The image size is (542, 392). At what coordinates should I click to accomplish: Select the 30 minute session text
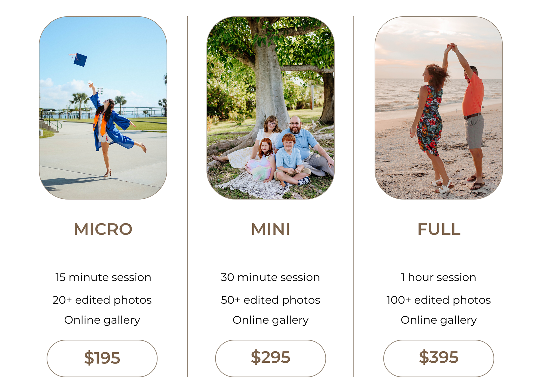click(x=270, y=277)
